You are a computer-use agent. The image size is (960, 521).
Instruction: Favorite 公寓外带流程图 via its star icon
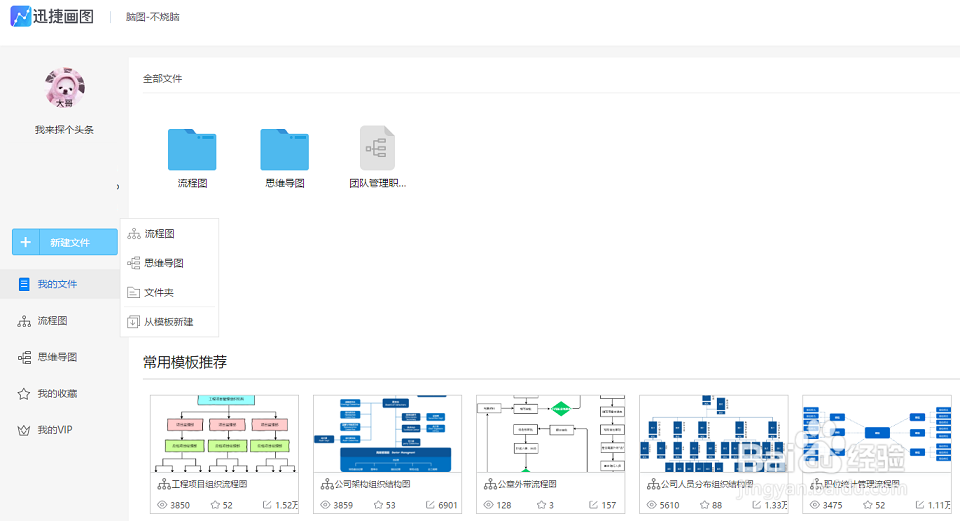(x=541, y=505)
